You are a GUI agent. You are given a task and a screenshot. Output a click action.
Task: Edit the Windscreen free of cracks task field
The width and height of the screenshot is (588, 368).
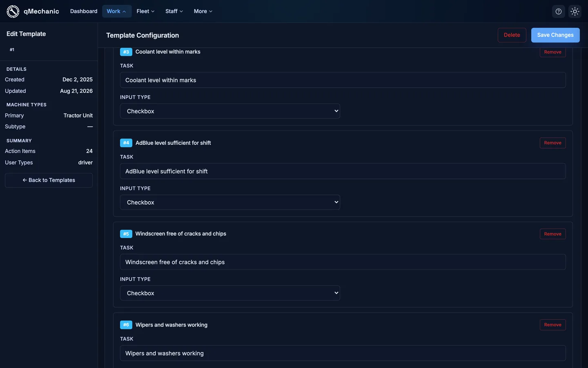(x=343, y=262)
